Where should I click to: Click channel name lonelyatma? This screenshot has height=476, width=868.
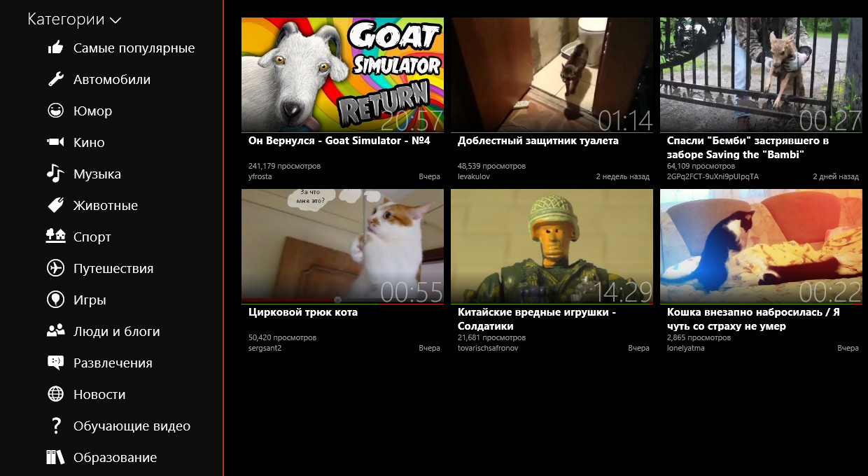[x=686, y=348]
